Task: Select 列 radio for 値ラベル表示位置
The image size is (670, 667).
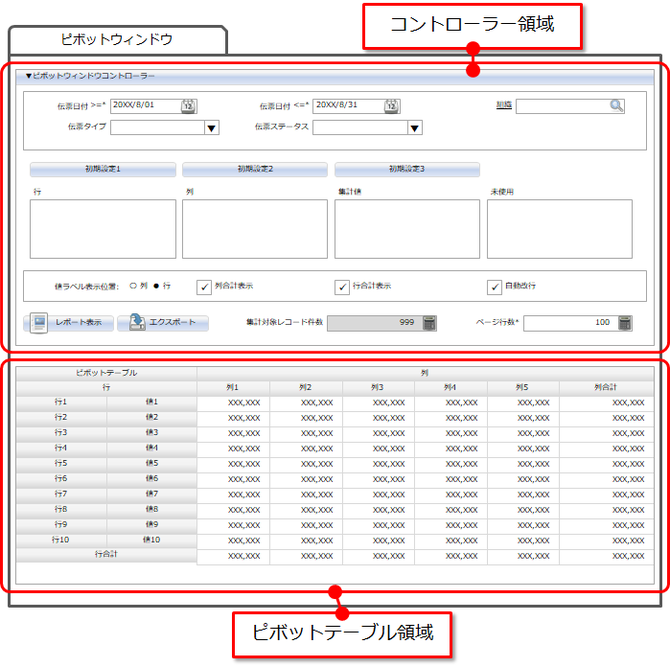Action: pos(133,286)
